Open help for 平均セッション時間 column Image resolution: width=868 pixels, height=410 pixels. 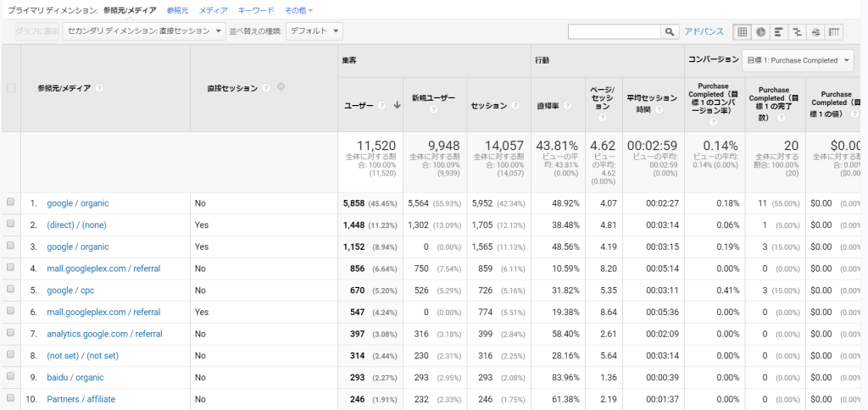(x=659, y=109)
